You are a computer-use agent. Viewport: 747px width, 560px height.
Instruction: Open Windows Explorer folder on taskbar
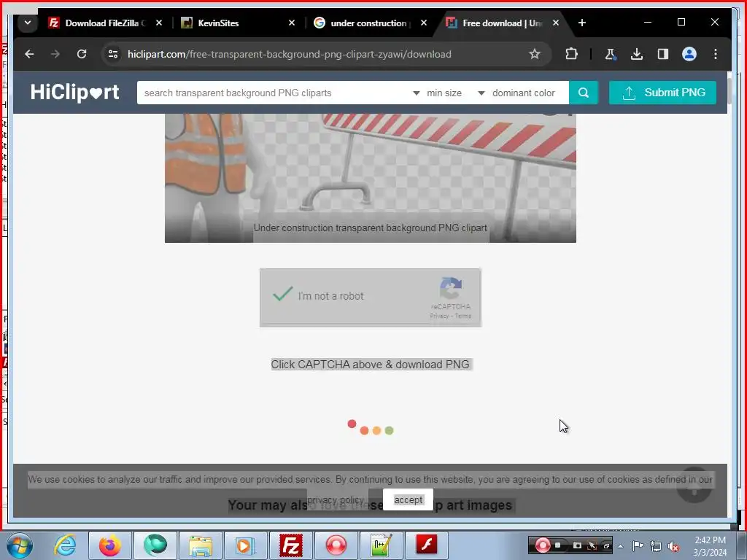201,545
